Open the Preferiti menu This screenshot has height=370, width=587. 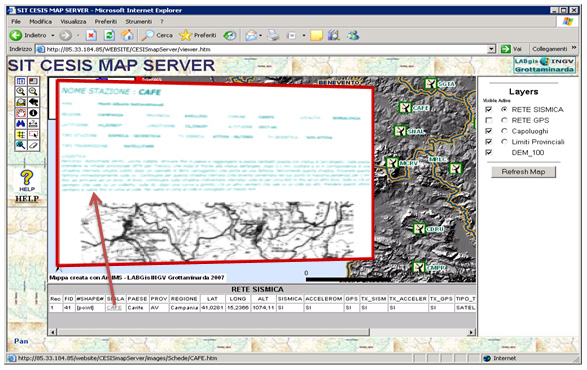coord(106,21)
